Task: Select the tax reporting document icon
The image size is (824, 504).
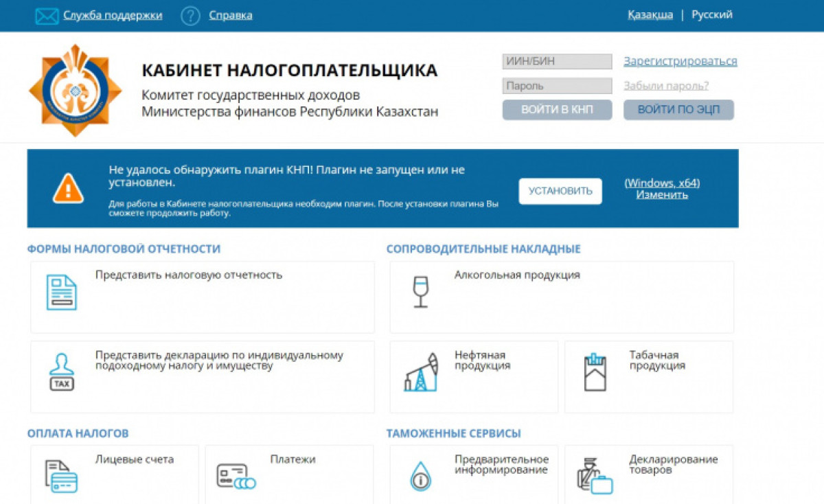Action: (62, 293)
